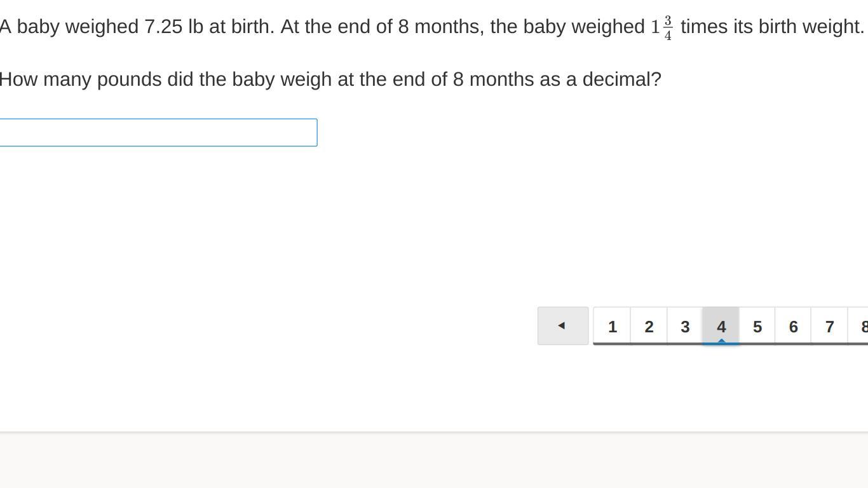Click the "7.25 lb" text
The width and height of the screenshot is (868, 488).
point(173,27)
